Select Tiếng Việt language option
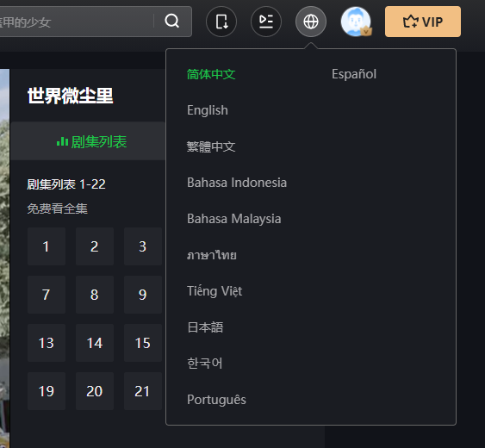Viewport: 485px width, 448px height. [215, 291]
